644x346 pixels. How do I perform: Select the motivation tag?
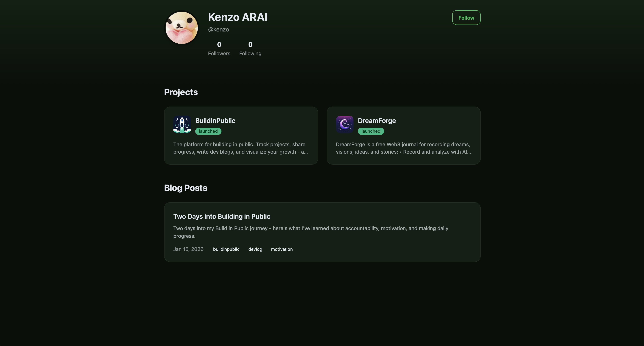282,249
